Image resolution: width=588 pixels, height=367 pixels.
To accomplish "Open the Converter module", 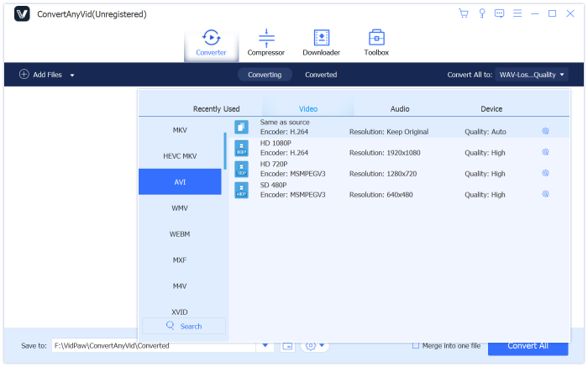I will (x=211, y=43).
